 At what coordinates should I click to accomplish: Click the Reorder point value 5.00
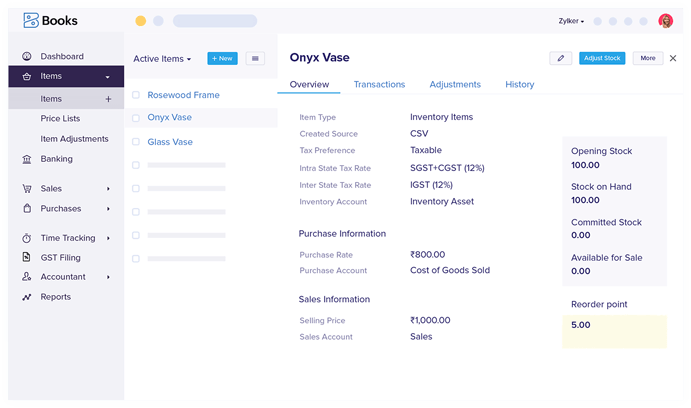[580, 325]
